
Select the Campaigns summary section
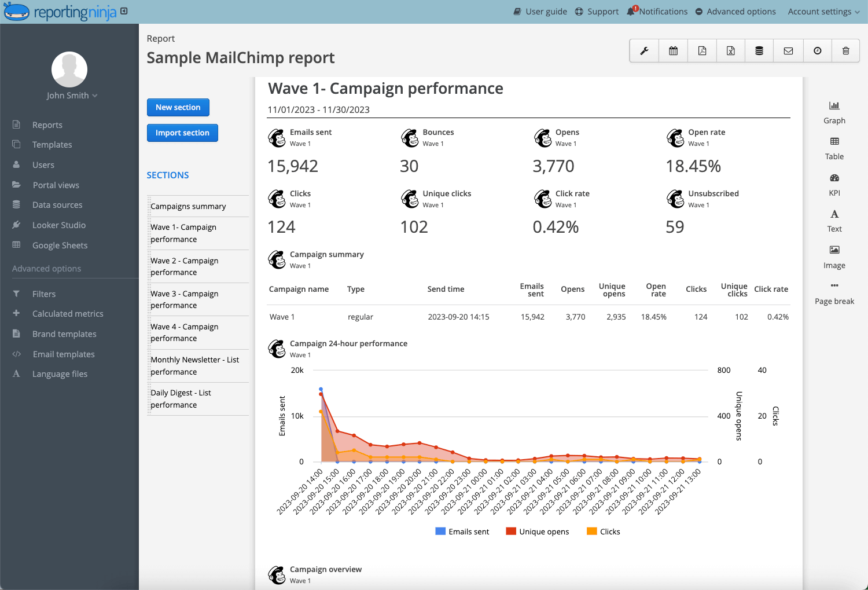point(198,206)
